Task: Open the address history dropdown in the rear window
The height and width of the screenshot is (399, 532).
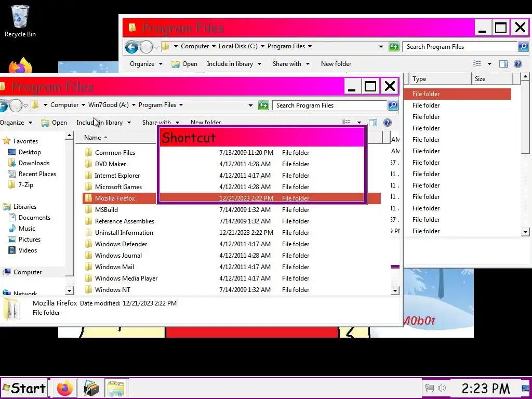Action: (x=381, y=46)
